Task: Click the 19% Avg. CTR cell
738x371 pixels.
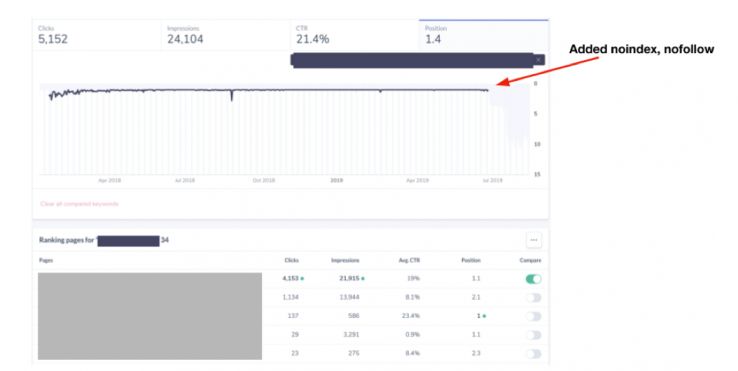Action: click(414, 278)
